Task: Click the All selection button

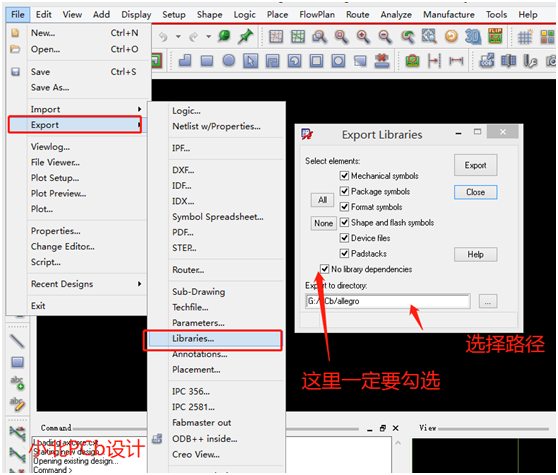Action: click(x=322, y=200)
